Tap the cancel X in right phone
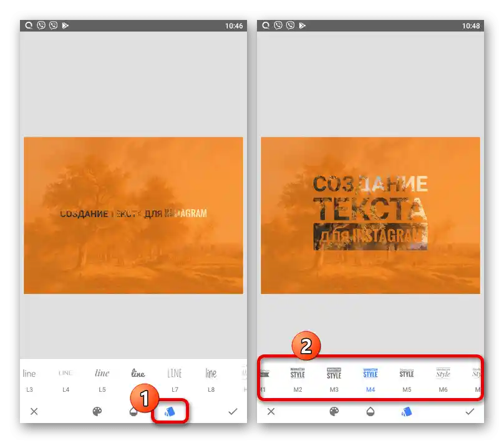Viewport: 504px width, 443px height. pyautogui.click(x=271, y=412)
